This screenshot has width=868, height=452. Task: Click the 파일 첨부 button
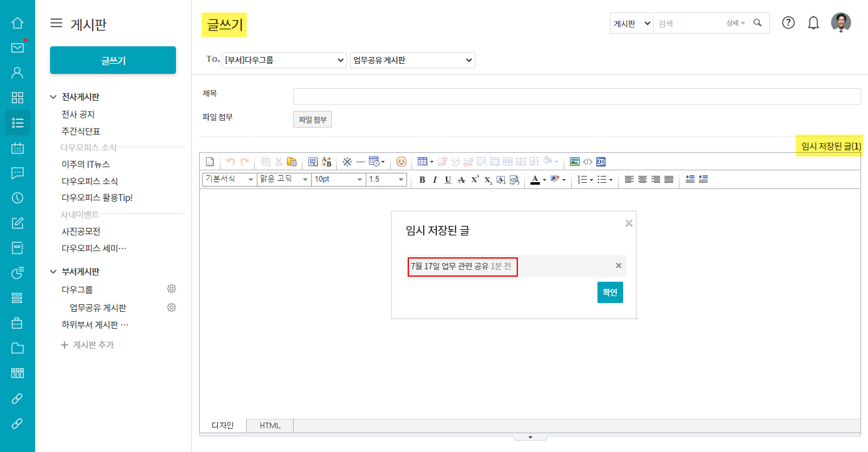[313, 120]
